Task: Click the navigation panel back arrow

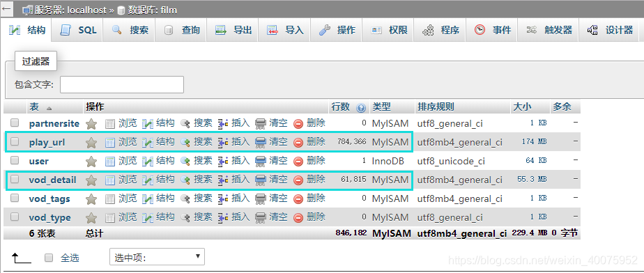Action: (6, 8)
